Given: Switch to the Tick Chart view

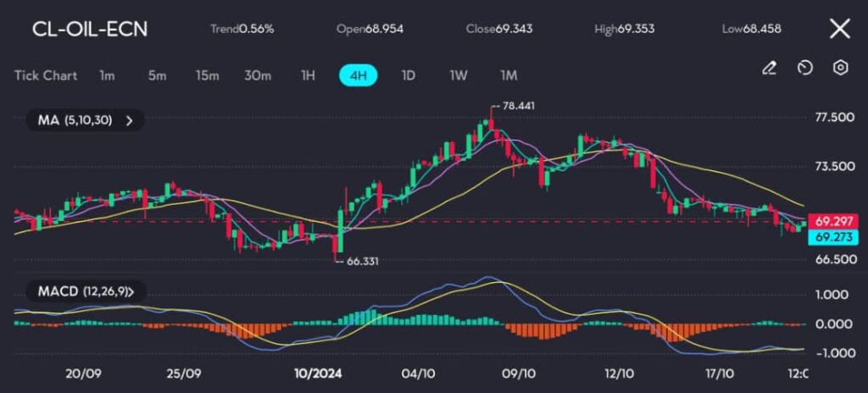Looking at the screenshot, I should [46, 75].
